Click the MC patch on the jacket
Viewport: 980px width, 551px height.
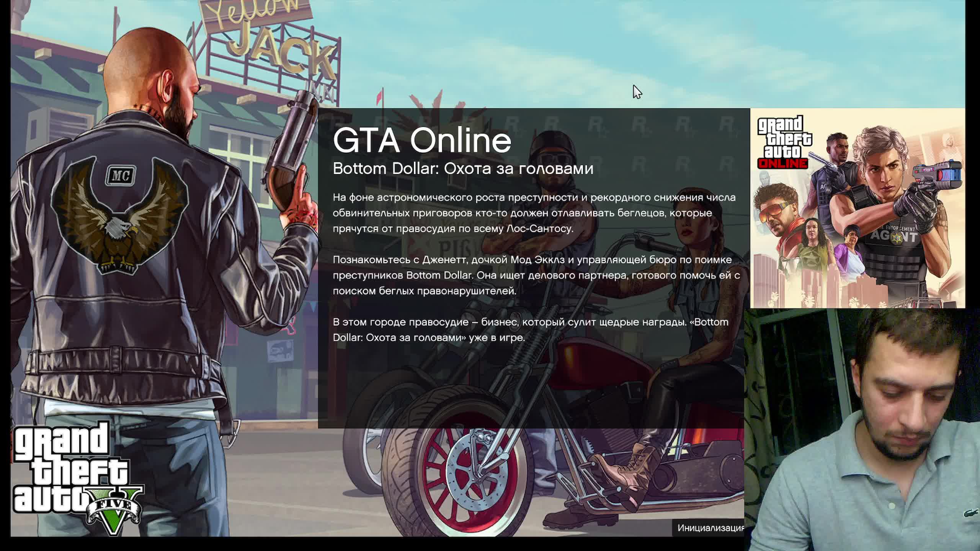[121, 176]
